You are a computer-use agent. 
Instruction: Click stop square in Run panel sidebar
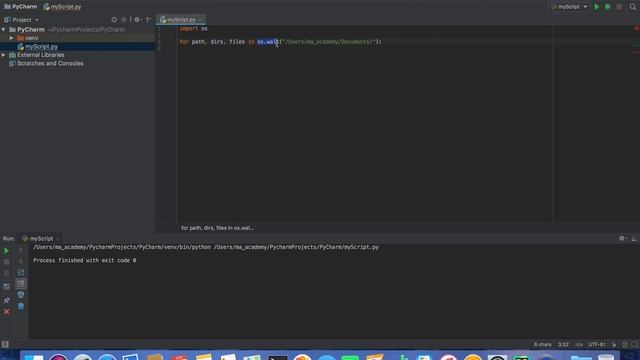(x=7, y=262)
